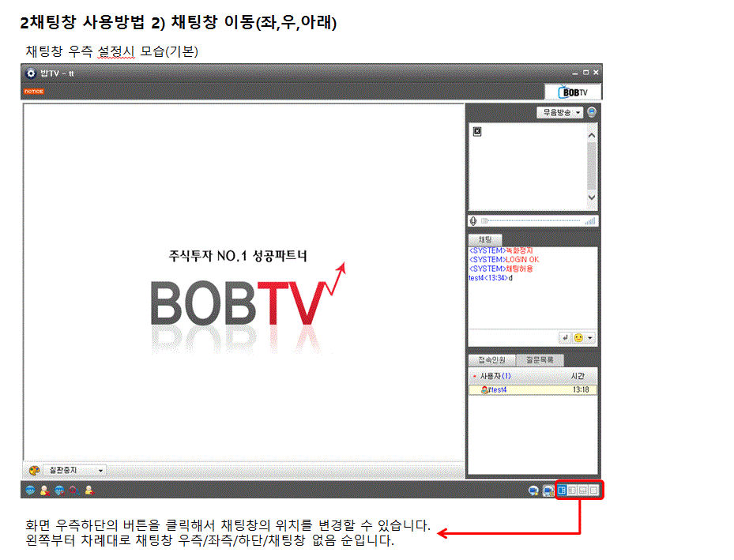Minimize the 밥TV window
Viewport: 734px width, 560px height.
pyautogui.click(x=575, y=73)
